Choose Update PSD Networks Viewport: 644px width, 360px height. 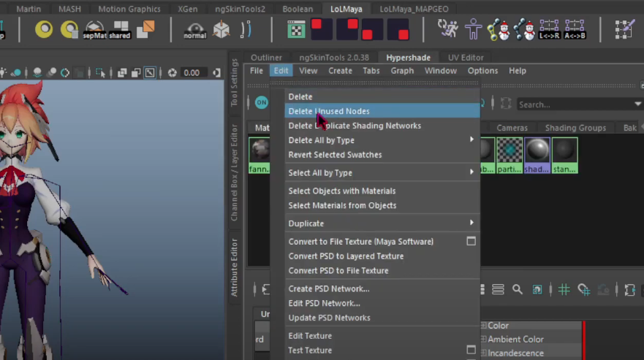point(382,318)
